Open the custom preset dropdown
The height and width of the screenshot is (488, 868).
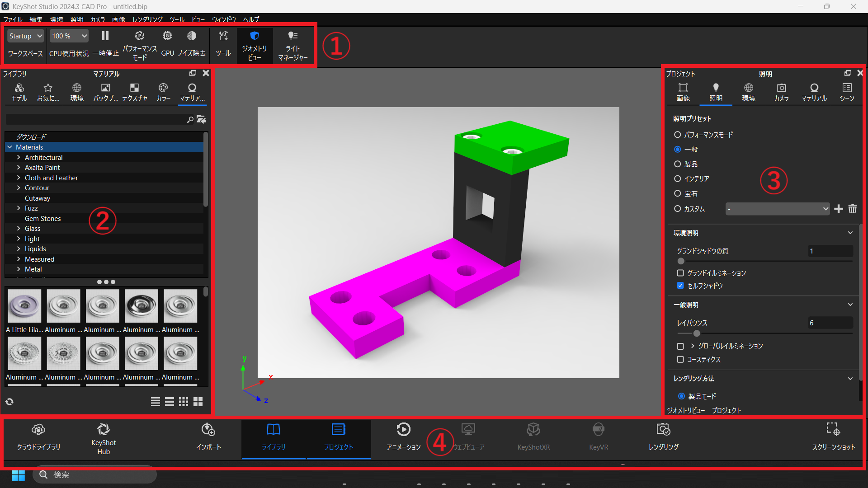(778, 209)
